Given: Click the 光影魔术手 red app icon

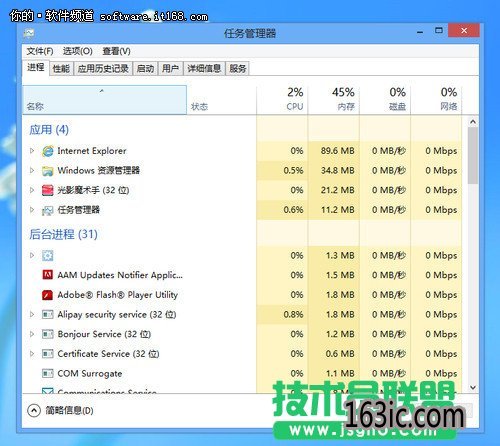Looking at the screenshot, I should tap(48, 190).
